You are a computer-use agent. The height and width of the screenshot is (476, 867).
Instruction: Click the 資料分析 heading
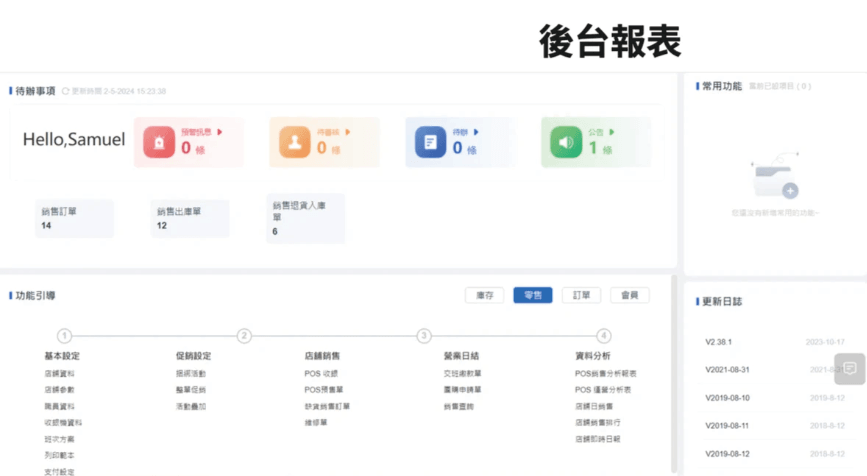pyautogui.click(x=593, y=356)
